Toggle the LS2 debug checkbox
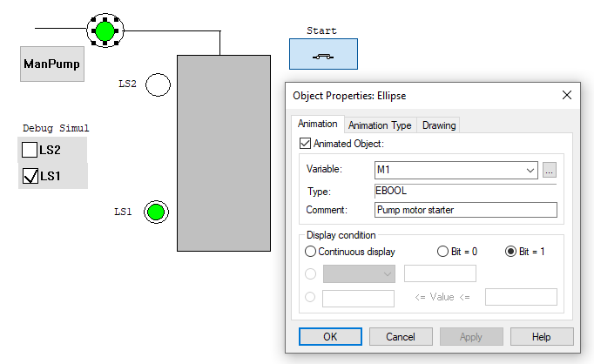The image size is (594, 364). (30, 150)
